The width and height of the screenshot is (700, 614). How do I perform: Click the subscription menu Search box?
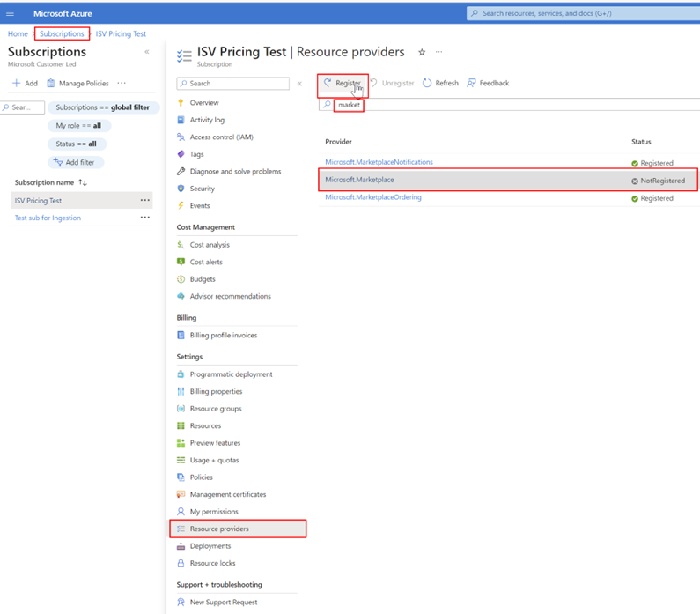click(233, 84)
